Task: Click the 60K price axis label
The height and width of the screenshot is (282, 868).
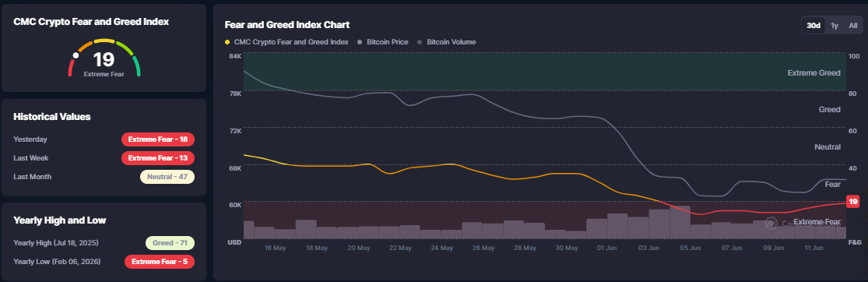Action: (235, 204)
